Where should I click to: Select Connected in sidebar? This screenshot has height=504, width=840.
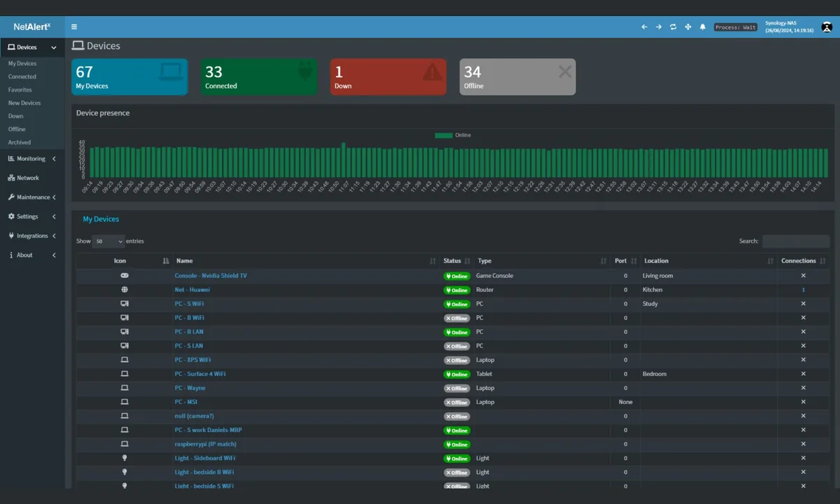(x=22, y=77)
